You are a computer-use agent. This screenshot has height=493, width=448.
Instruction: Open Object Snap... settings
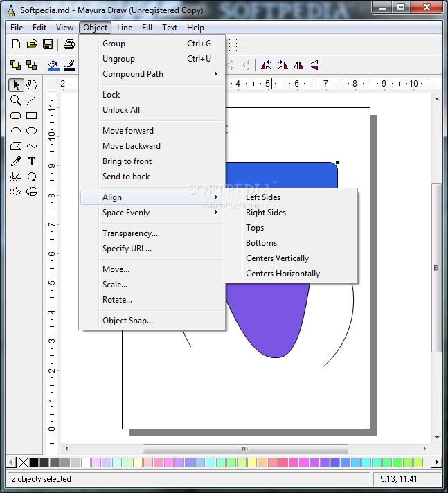pyautogui.click(x=152, y=321)
